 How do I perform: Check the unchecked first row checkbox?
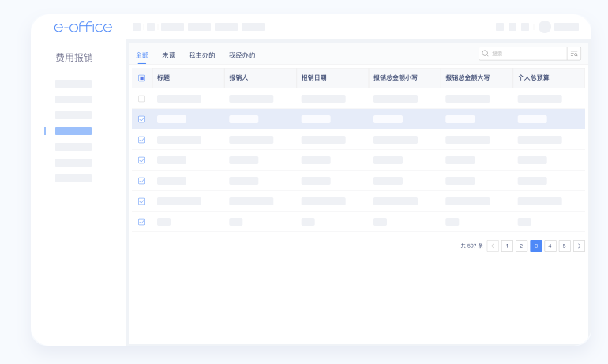point(141,99)
